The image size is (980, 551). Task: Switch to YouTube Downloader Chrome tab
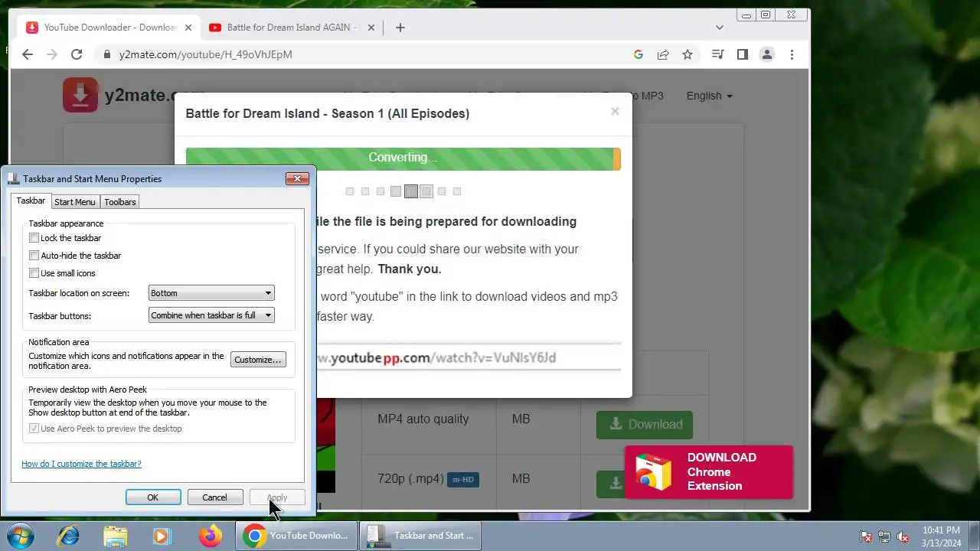pos(109,28)
